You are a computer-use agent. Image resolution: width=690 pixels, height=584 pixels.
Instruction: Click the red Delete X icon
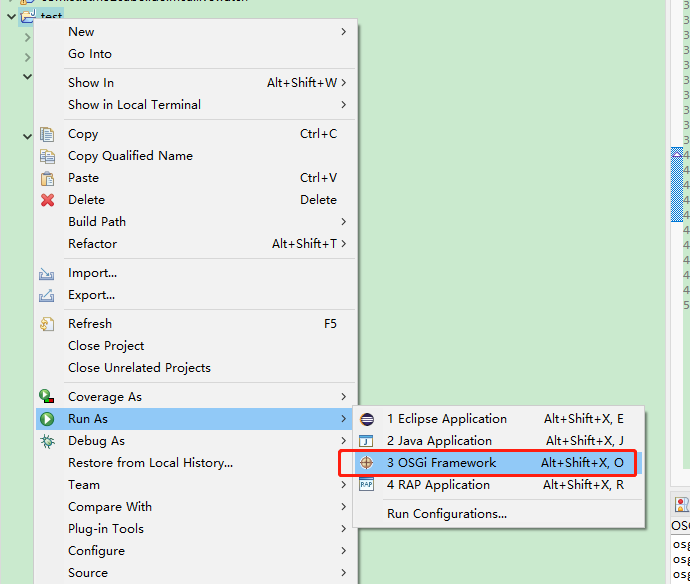coord(47,200)
